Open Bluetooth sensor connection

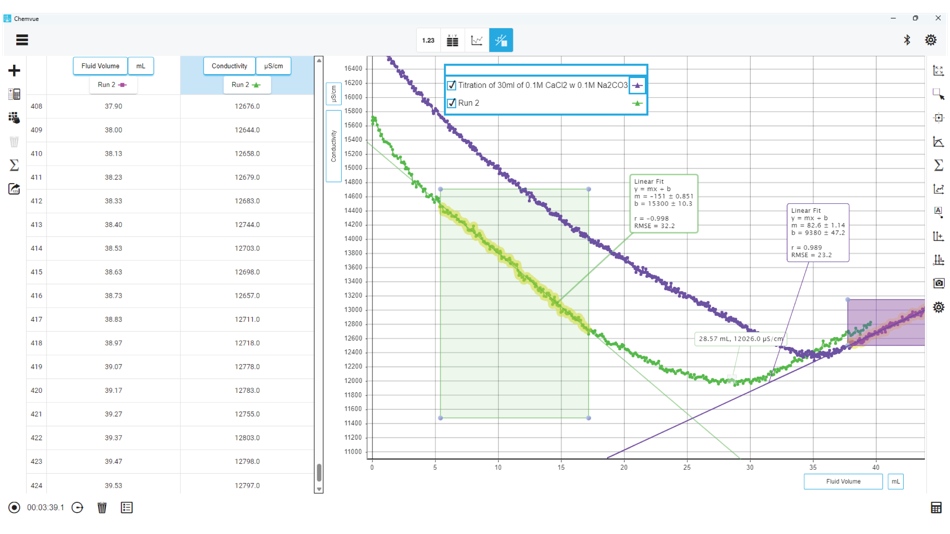click(x=907, y=40)
